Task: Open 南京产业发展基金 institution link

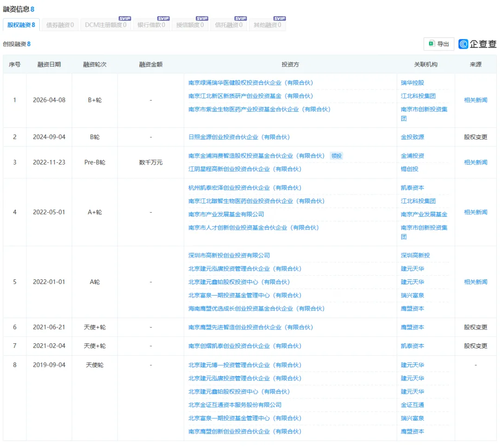Action: (424, 215)
